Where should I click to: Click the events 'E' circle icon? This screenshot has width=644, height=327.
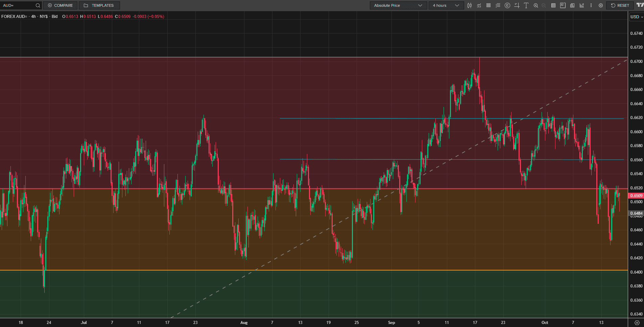pyautogui.click(x=507, y=5)
